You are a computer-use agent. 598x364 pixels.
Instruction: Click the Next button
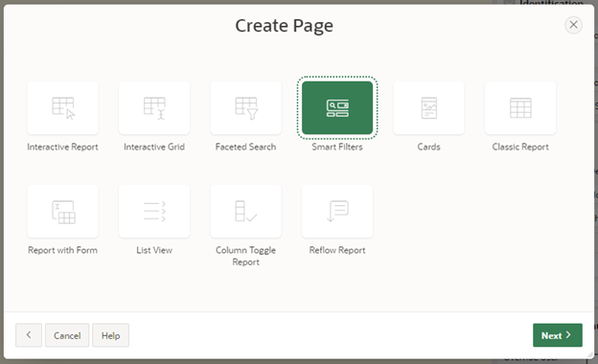[x=557, y=335]
